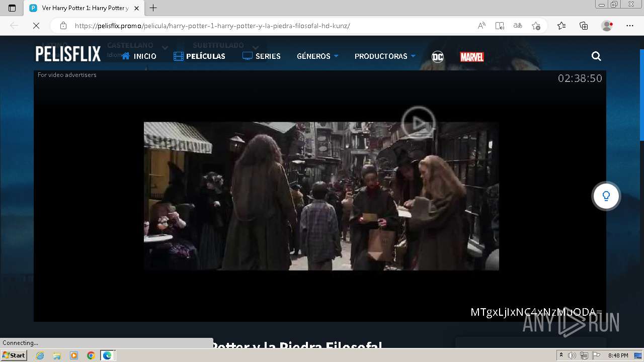Click the browser back arrow
The width and height of the screenshot is (644, 362).
[x=14, y=26]
